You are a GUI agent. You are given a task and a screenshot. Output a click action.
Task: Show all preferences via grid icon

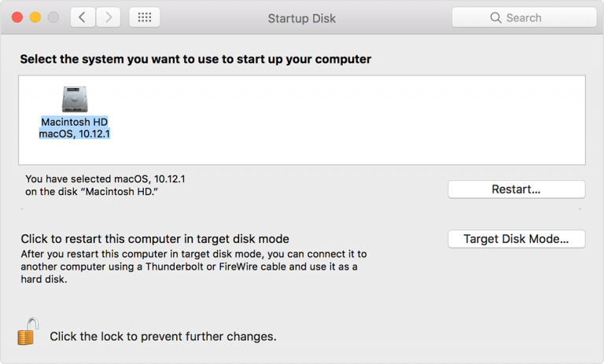point(145,17)
